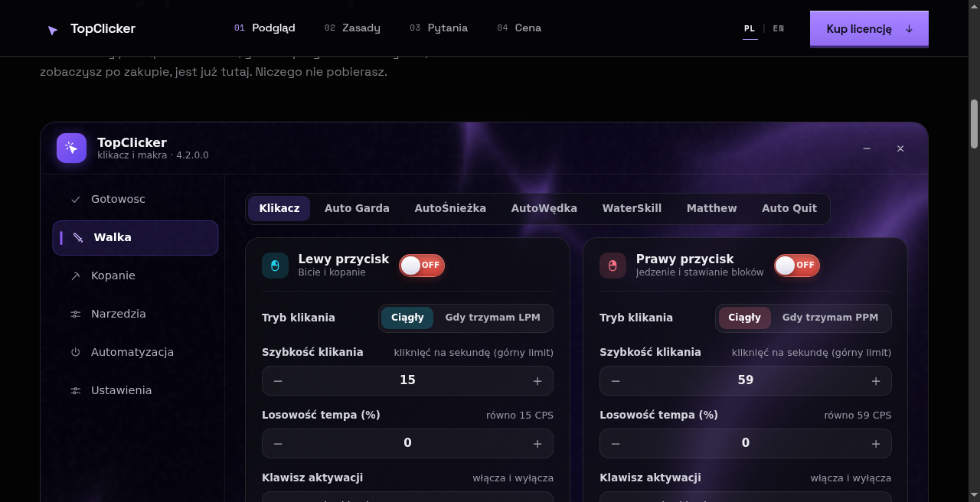Click the checkmark icon beside Gotowosc
Image resolution: width=980 pixels, height=502 pixels.
(x=75, y=199)
